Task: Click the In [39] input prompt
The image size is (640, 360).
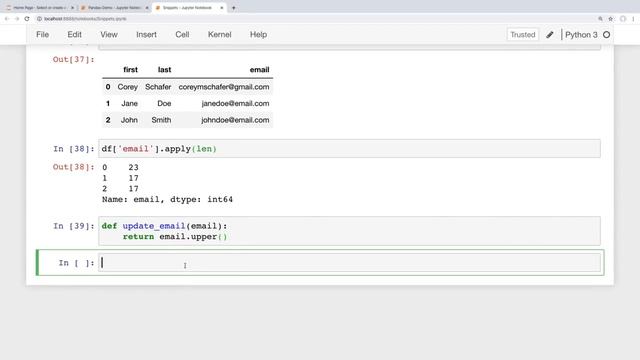Action: [74, 226]
